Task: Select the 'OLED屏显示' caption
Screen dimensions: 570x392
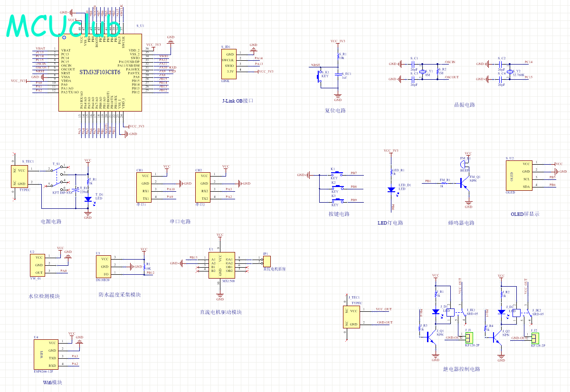Action: [x=525, y=214]
